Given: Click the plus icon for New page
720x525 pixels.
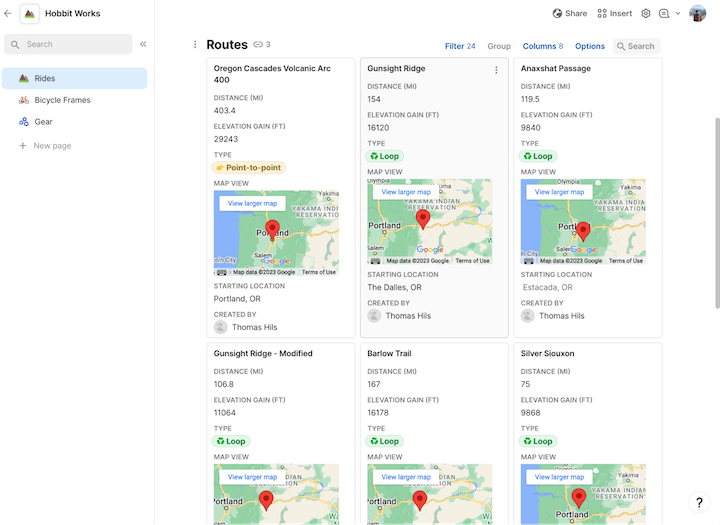Looking at the screenshot, I should tap(22, 146).
